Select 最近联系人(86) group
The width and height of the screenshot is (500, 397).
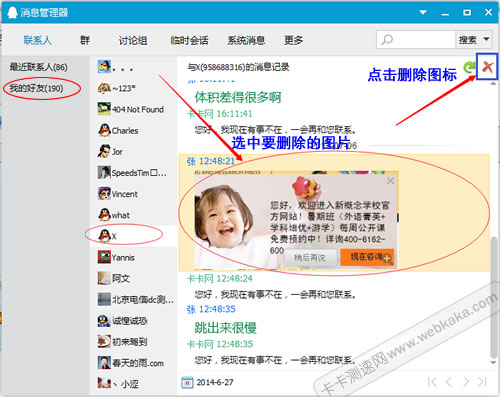point(38,67)
